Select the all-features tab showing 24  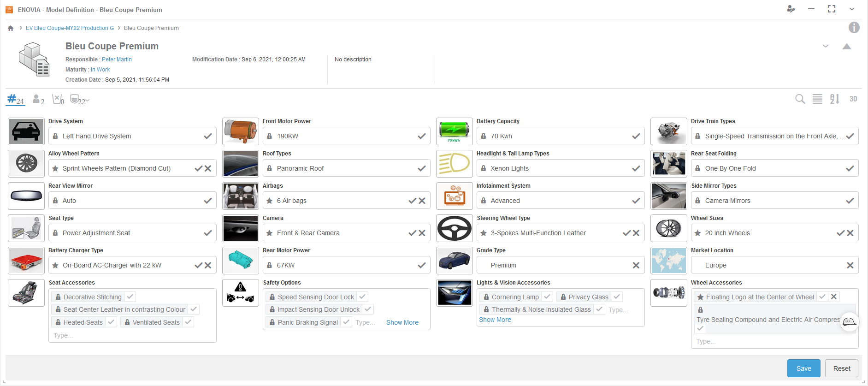tap(16, 100)
